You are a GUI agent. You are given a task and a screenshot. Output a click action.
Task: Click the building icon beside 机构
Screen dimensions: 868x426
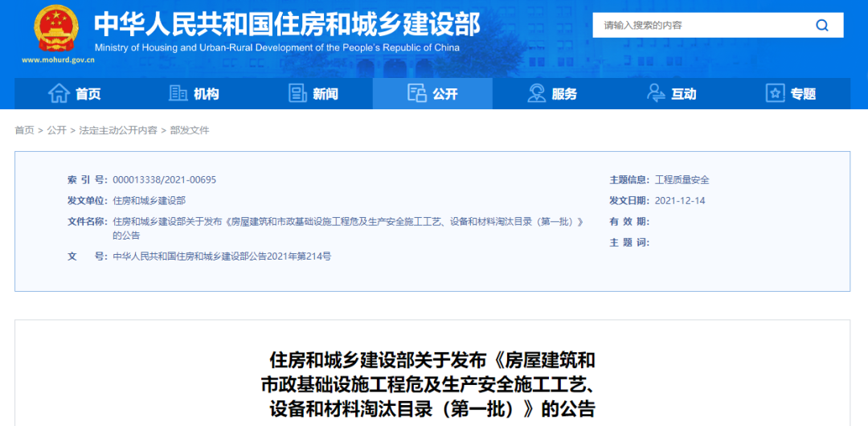(x=178, y=93)
